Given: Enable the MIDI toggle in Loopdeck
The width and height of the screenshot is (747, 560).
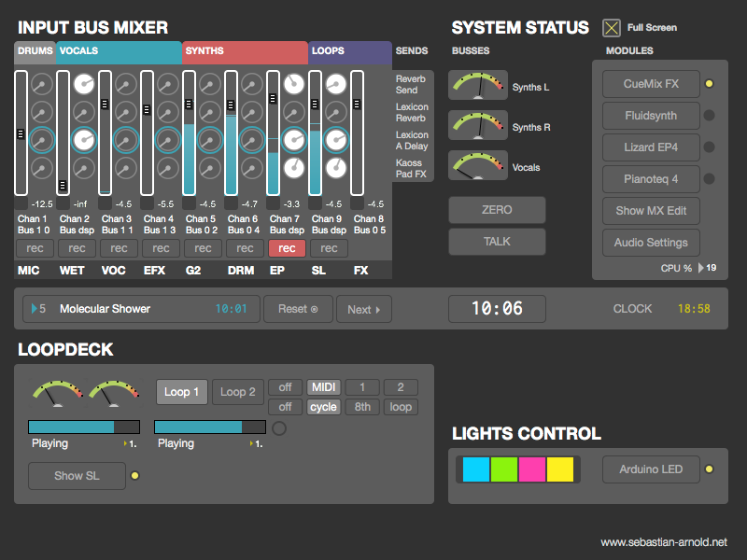Looking at the screenshot, I should (x=323, y=387).
